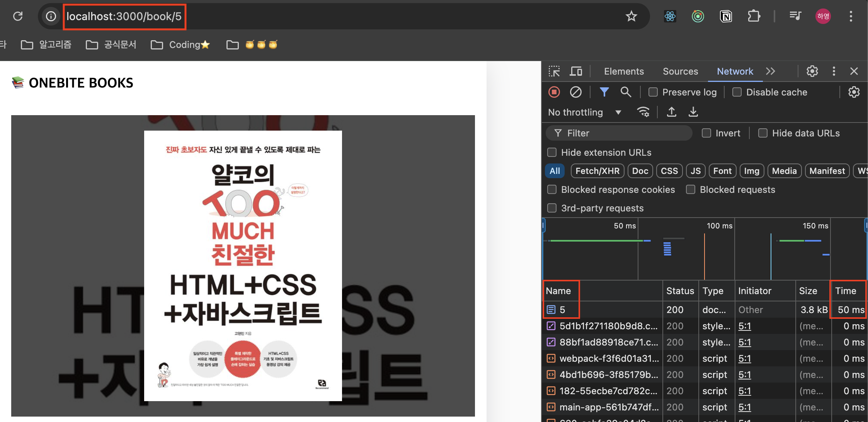The image size is (868, 422).
Task: Filter requests by Fetch/XHR
Action: pyautogui.click(x=597, y=171)
